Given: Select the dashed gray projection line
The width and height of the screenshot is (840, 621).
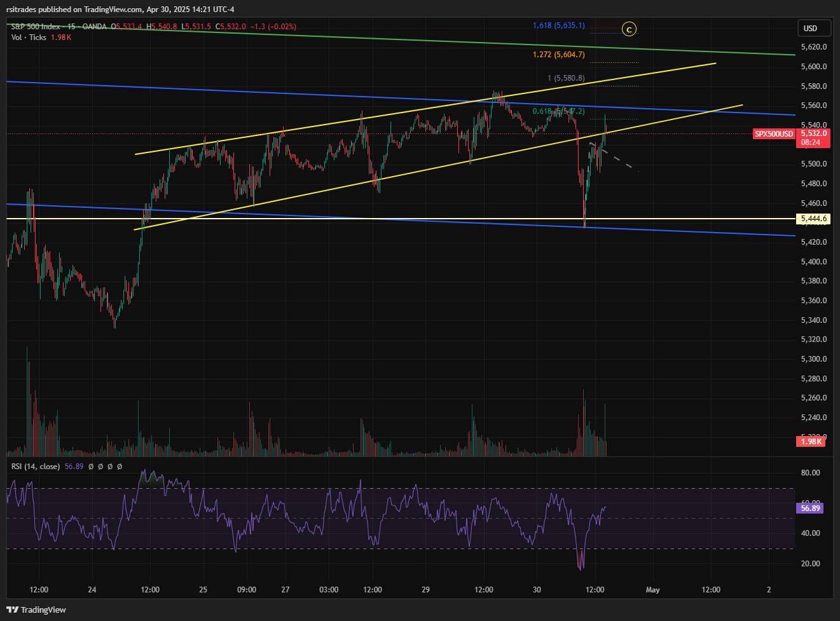Looking at the screenshot, I should pos(614,156).
